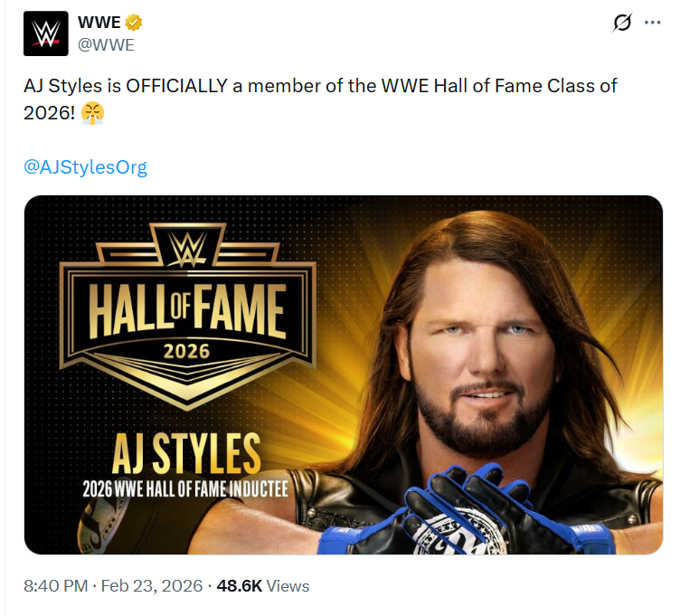View the 48.6K Views count
Viewport: 680px width, 616px height.
263,586
